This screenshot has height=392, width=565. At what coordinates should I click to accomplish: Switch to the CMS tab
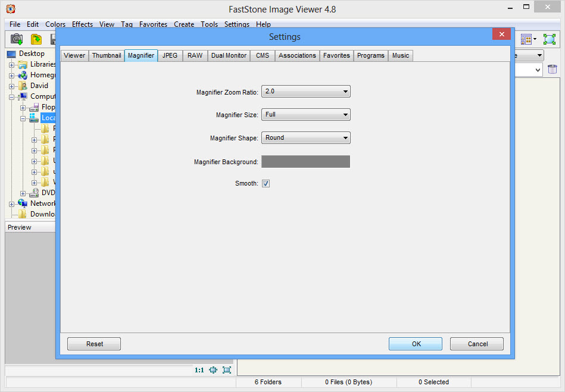tap(263, 55)
